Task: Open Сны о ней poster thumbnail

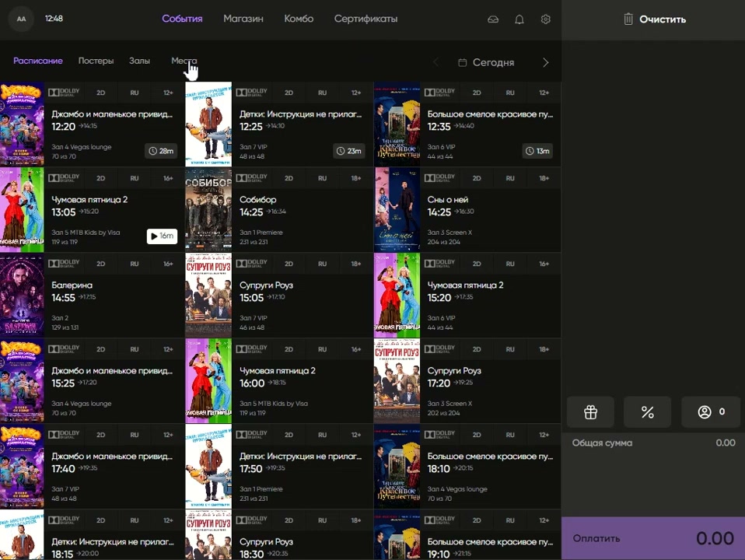Action: 397,210
